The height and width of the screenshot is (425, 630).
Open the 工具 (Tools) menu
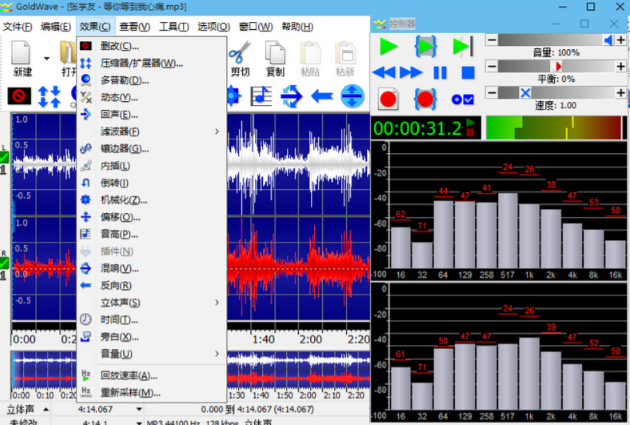point(174,27)
